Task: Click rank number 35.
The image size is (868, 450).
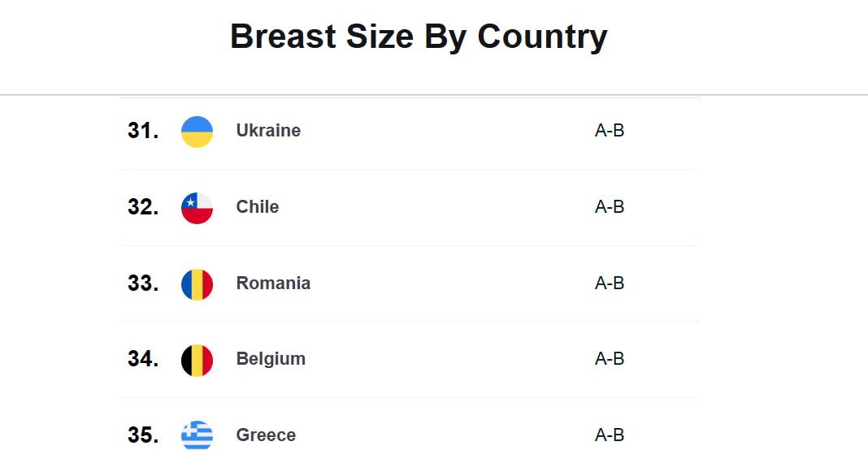Action: coord(143,435)
